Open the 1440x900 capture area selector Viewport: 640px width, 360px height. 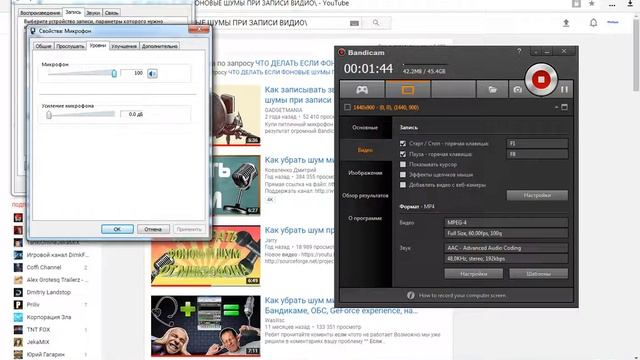[x=386, y=107]
